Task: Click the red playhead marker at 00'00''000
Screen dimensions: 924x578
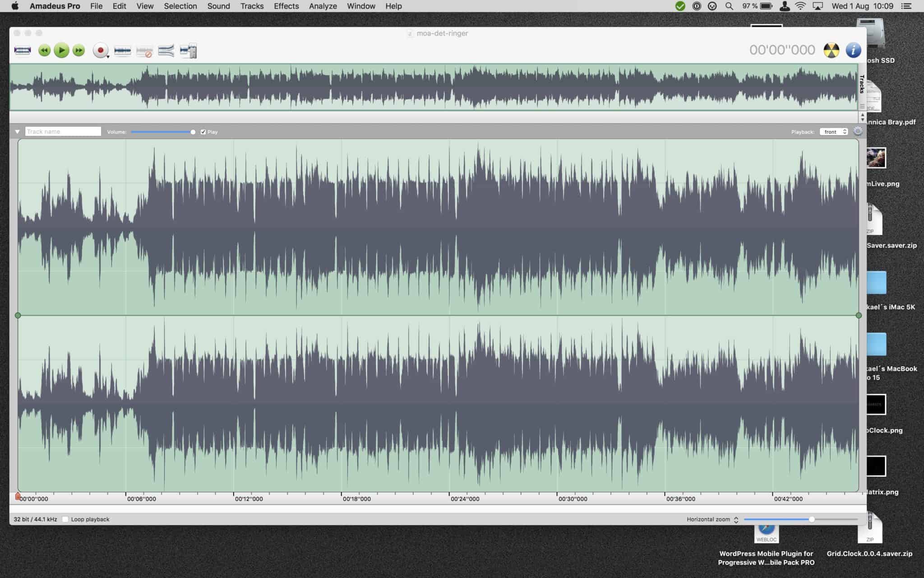Action: click(18, 496)
